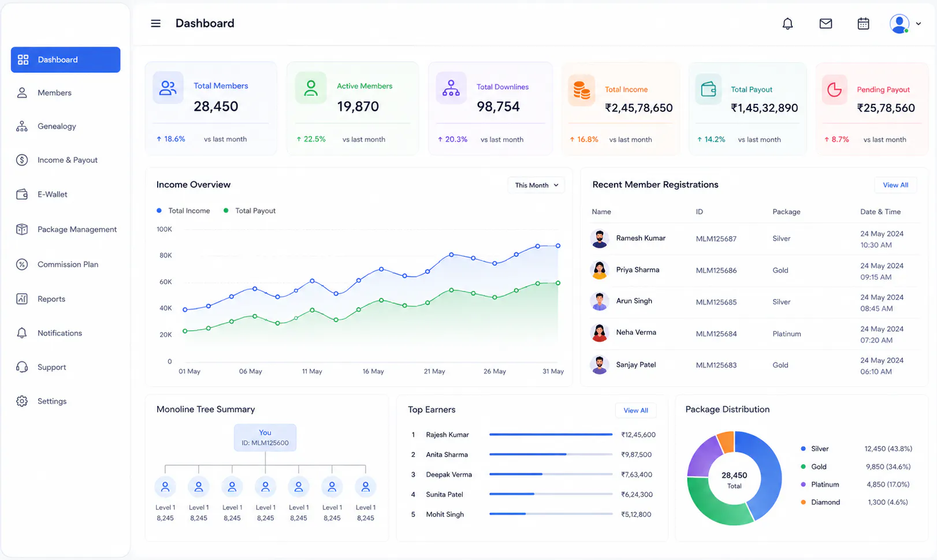This screenshot has height=560, width=937.
Task: Click the sidebar Notifications bell icon
Action: coord(22,333)
